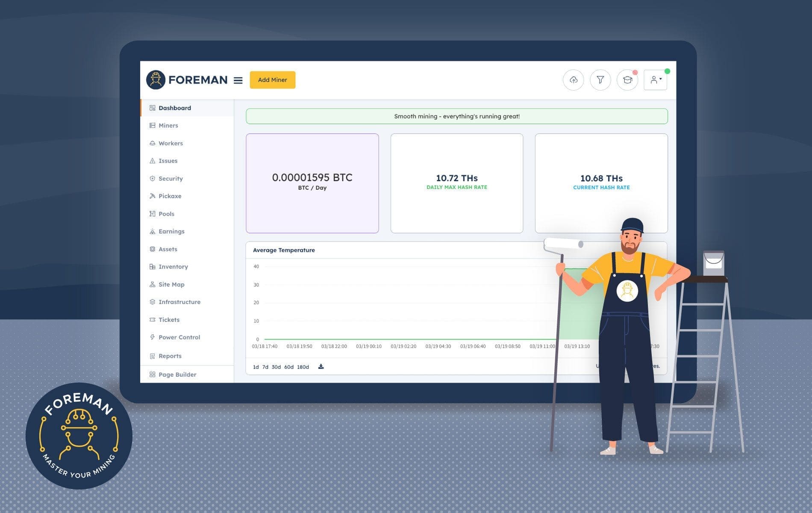
Task: Open Infrastructure in the sidebar
Action: coord(179,302)
